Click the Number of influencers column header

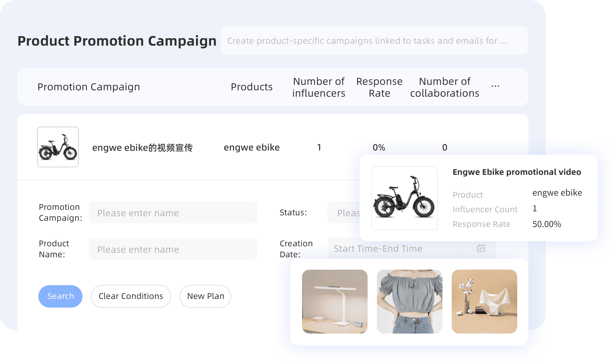(318, 87)
